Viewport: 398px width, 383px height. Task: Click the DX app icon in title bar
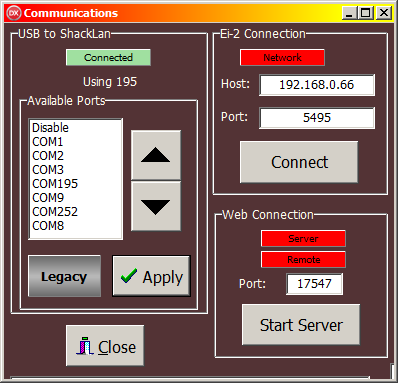coord(14,13)
